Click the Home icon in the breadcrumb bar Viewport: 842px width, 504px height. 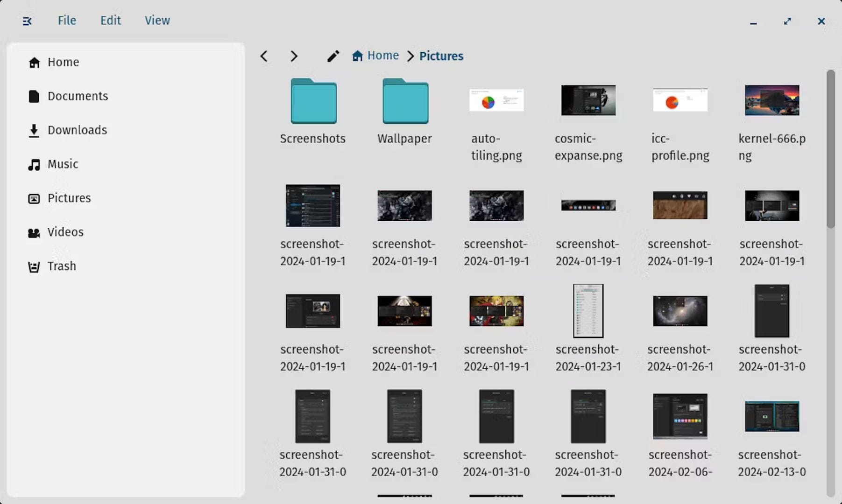pos(357,55)
